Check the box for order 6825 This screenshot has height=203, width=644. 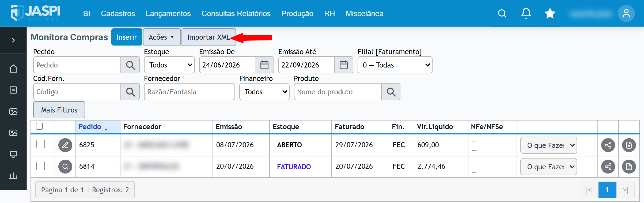click(x=41, y=144)
